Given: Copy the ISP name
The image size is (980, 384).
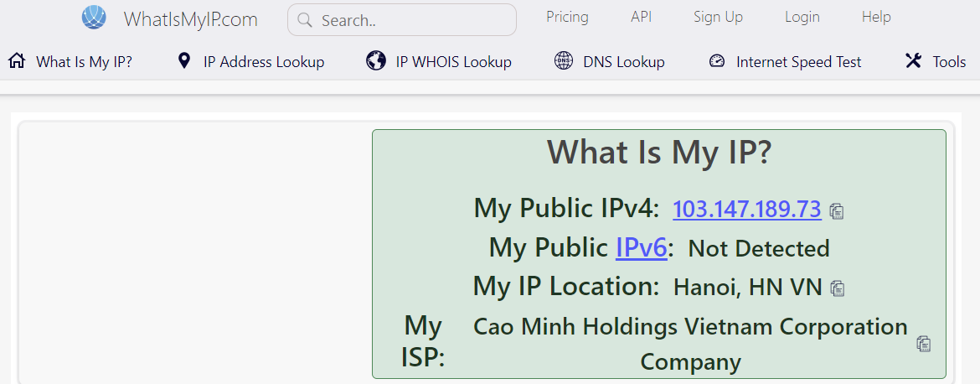Looking at the screenshot, I should pyautogui.click(x=924, y=343).
